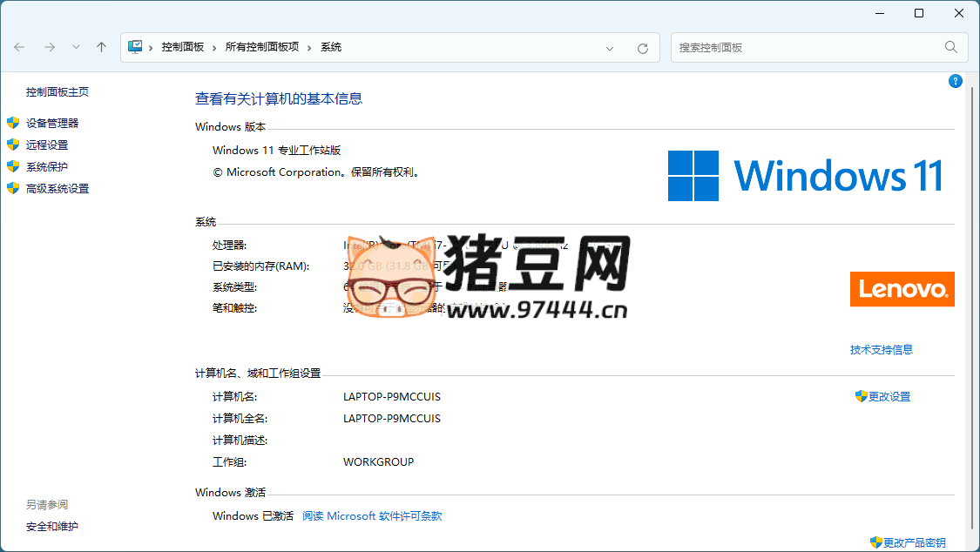The height and width of the screenshot is (552, 980).
Task: Open 系统保护 from the sidebar
Action: tap(48, 166)
